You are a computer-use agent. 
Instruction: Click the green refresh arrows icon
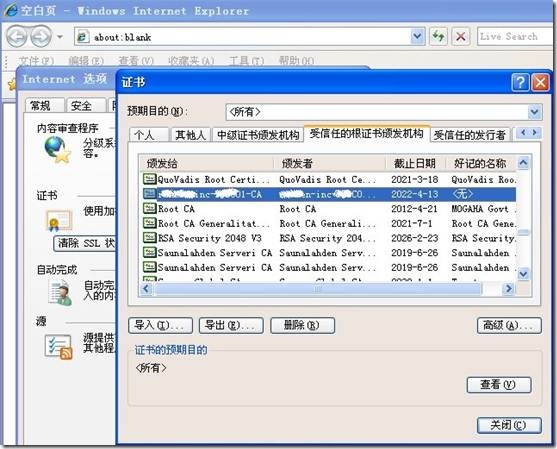coord(438,37)
